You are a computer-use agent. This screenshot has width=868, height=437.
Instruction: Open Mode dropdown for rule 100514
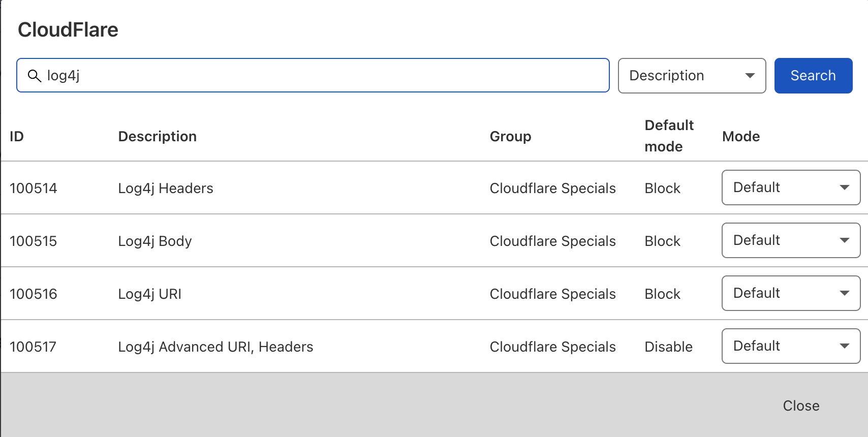point(791,188)
